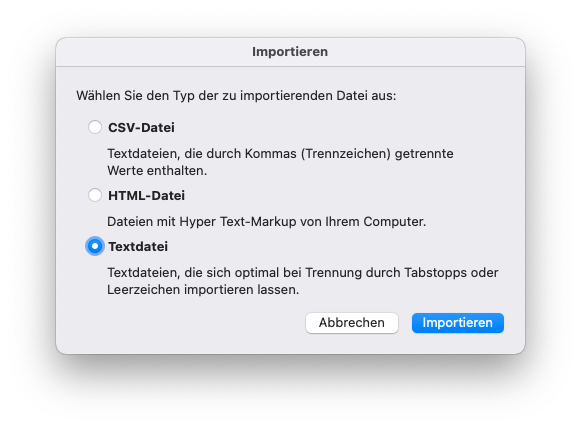Select the CSV-Datei radio button
The width and height of the screenshot is (581, 428).
point(95,127)
